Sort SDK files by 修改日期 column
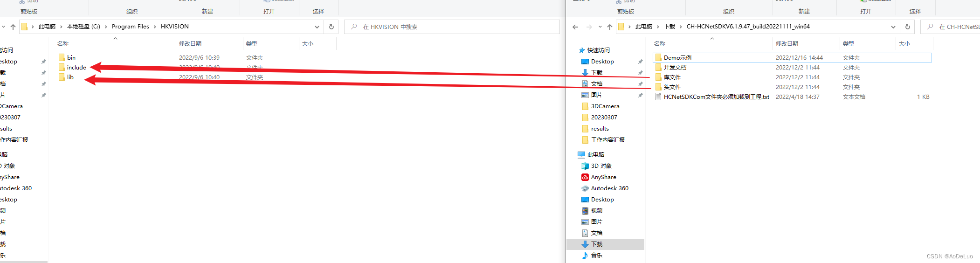The image size is (980, 263). [x=787, y=43]
